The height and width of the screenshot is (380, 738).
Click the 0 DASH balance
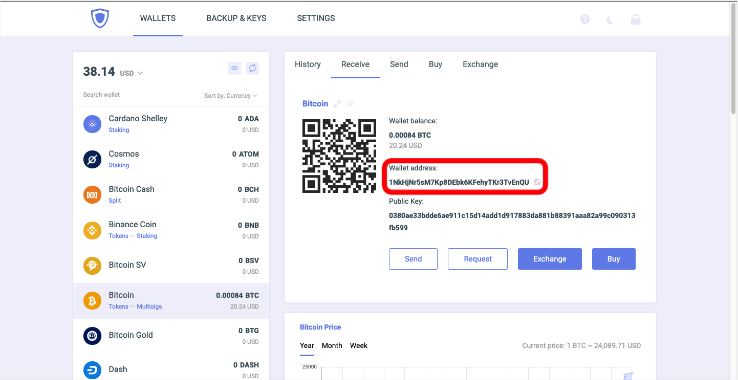[246, 365]
